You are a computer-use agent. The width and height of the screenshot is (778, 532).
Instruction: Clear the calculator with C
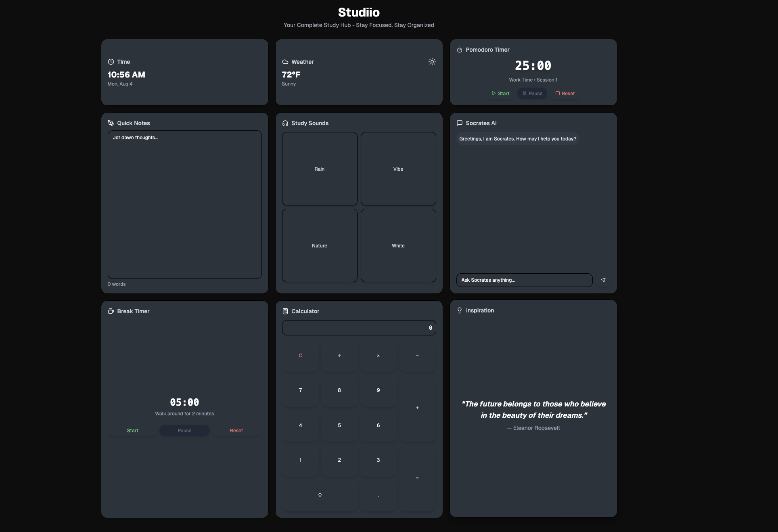[x=300, y=356]
